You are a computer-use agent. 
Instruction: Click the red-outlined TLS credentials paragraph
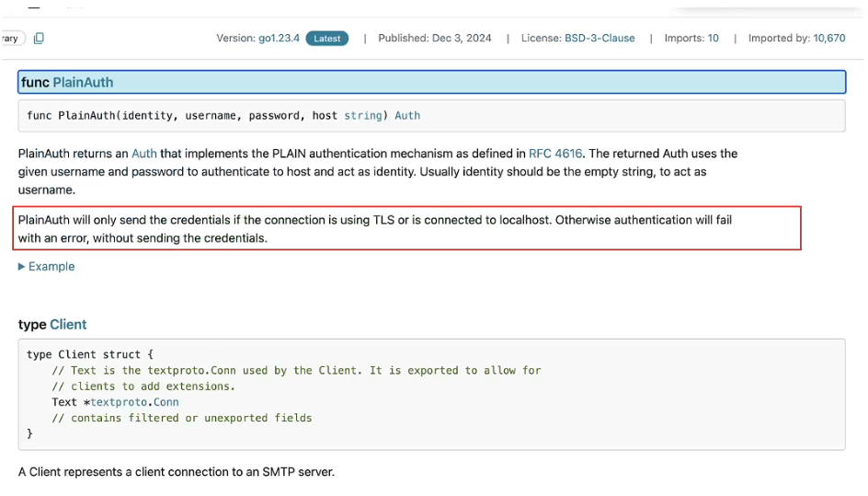(x=409, y=228)
